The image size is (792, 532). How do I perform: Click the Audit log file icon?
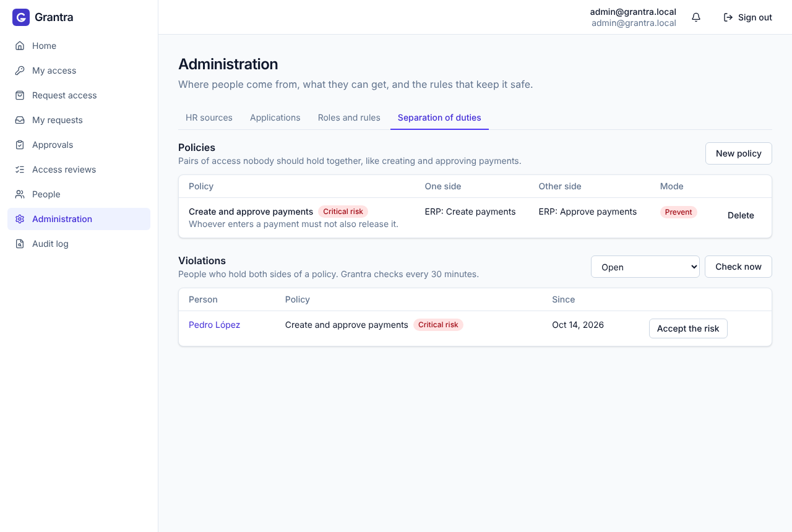pyautogui.click(x=20, y=244)
